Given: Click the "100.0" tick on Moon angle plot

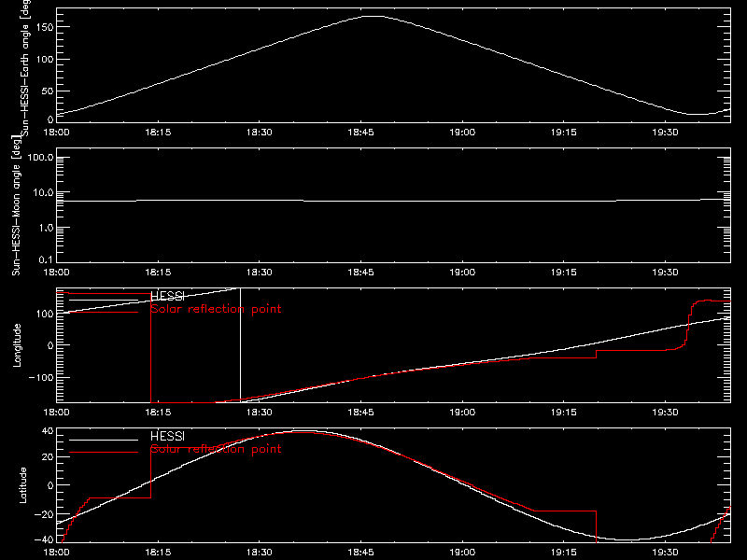Looking at the screenshot, I should pos(41,158).
